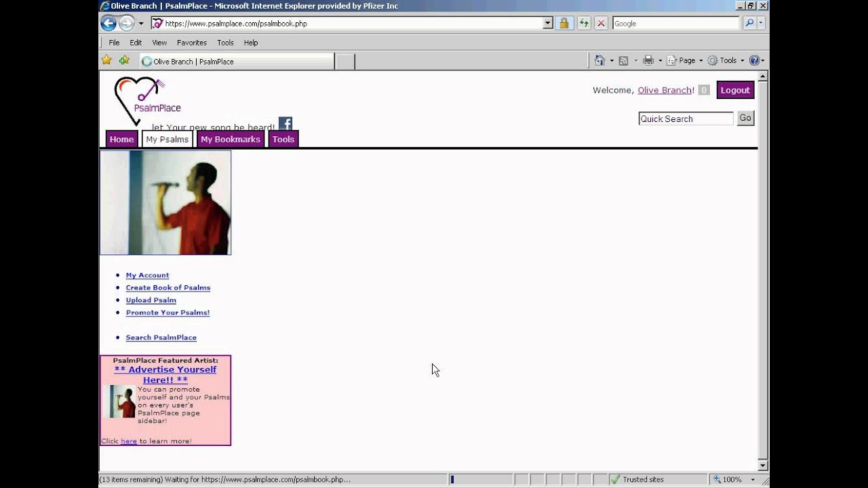Expand the Feeds dropdown arrow
The width and height of the screenshot is (868, 488).
[635, 60]
